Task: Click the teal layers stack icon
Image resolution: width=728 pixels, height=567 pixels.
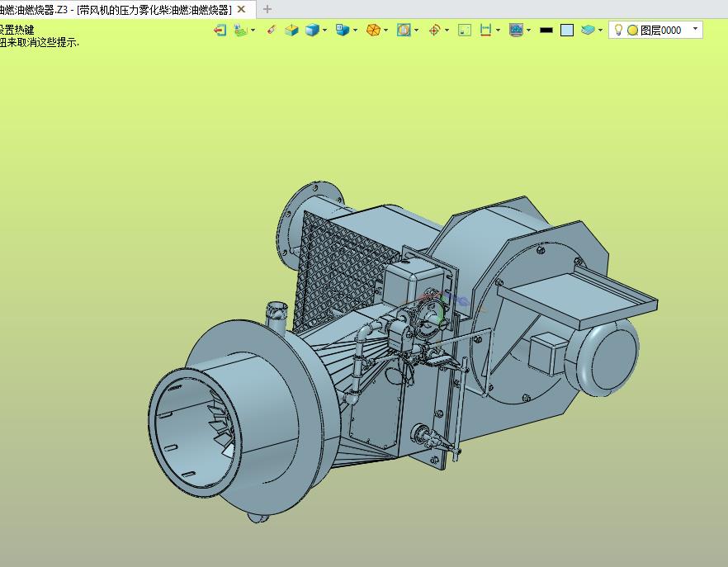Action: (x=588, y=31)
